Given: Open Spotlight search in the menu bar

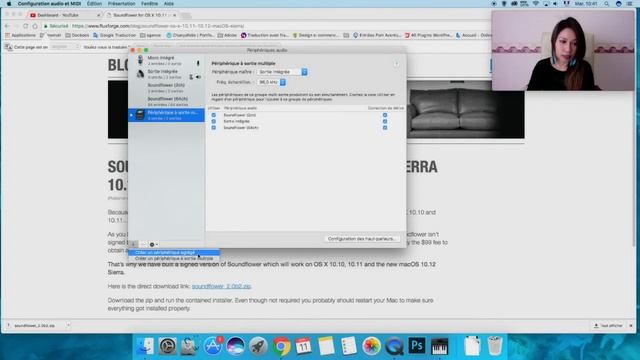Looking at the screenshot, I should pyautogui.click(x=607, y=4).
